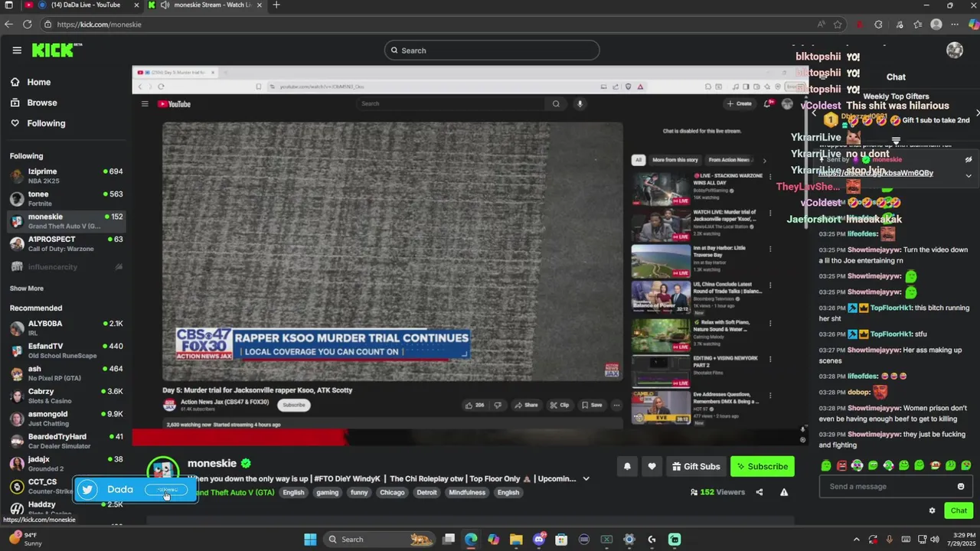This screenshot has width=980, height=551.
Task: Add page to favorites star icon
Action: [838, 24]
